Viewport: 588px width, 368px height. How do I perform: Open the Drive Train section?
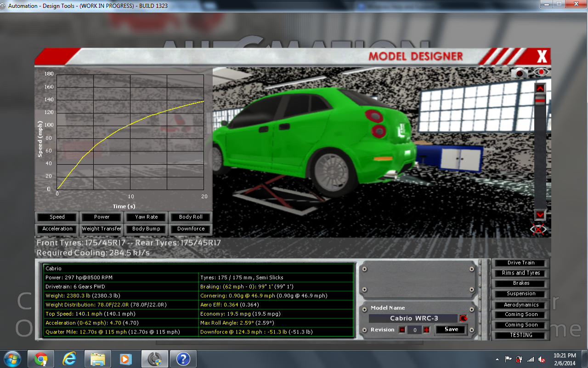pos(521,263)
